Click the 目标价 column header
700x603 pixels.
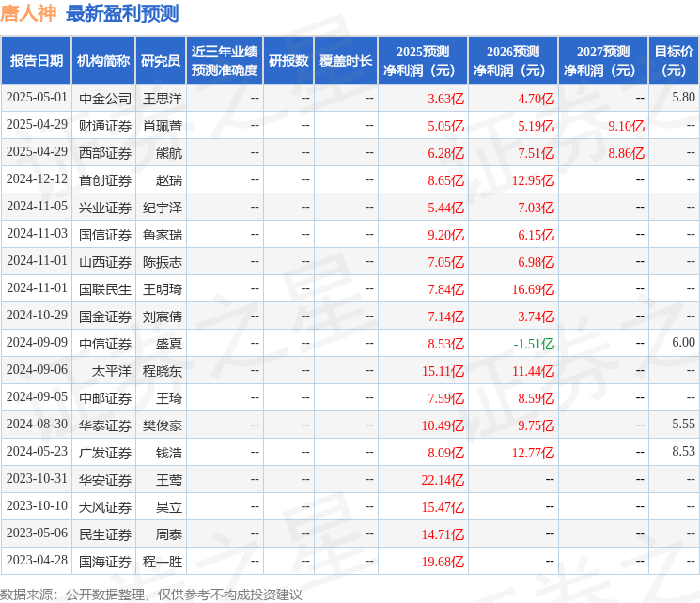pos(674,61)
